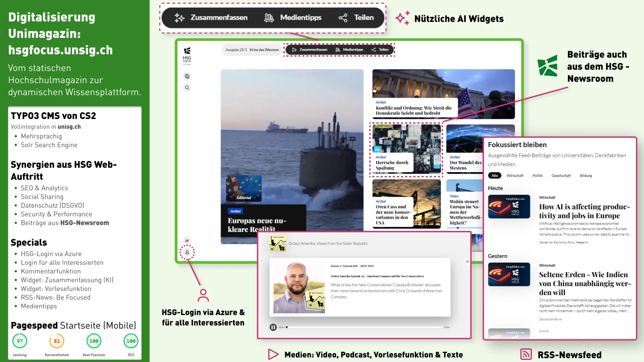Open How AI is affecting productivity feed item
This screenshot has width=644, height=362.
tap(584, 211)
